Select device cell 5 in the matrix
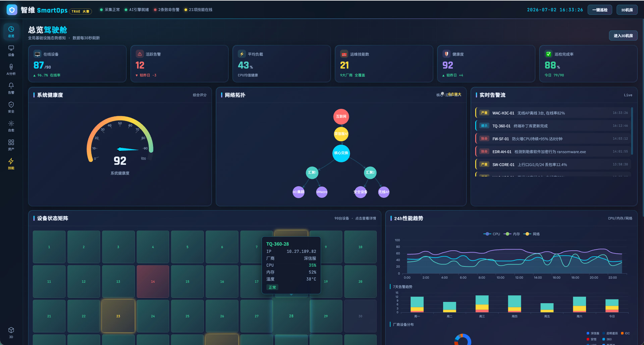This screenshot has height=345, width=644. 187,247
